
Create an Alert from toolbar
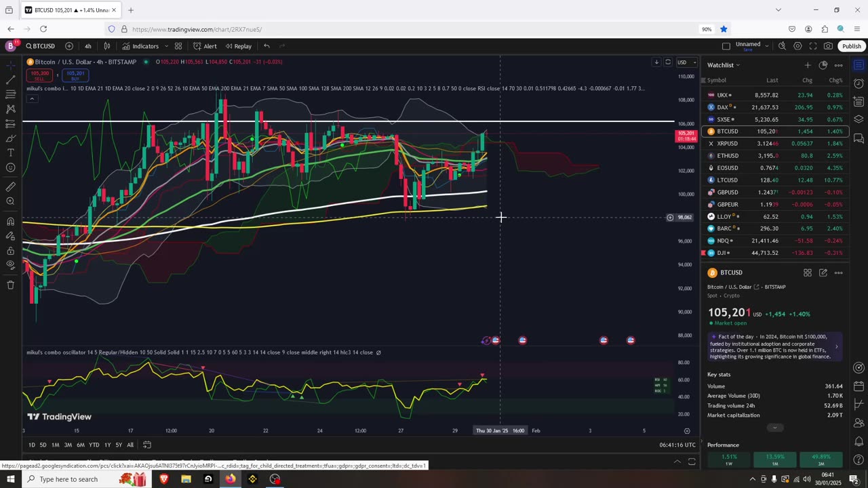(205, 46)
